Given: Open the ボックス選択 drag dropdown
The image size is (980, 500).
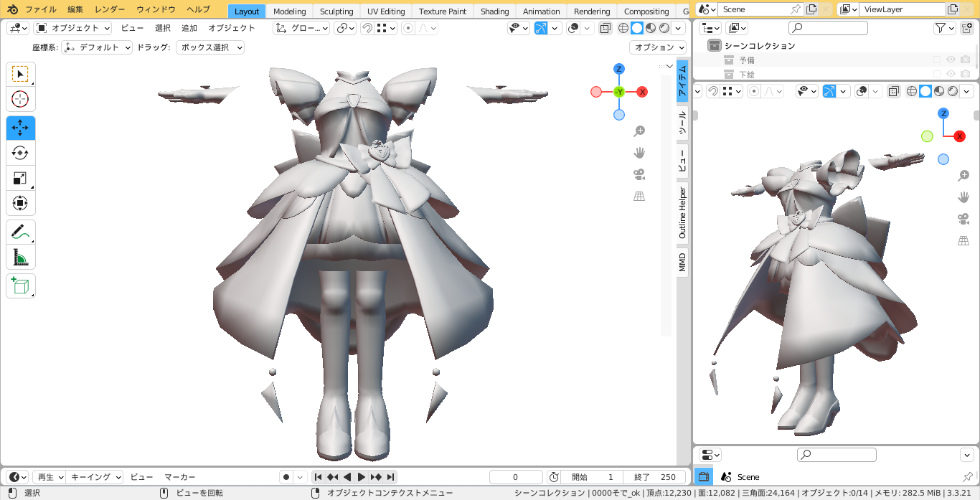Looking at the screenshot, I should click(x=210, y=47).
